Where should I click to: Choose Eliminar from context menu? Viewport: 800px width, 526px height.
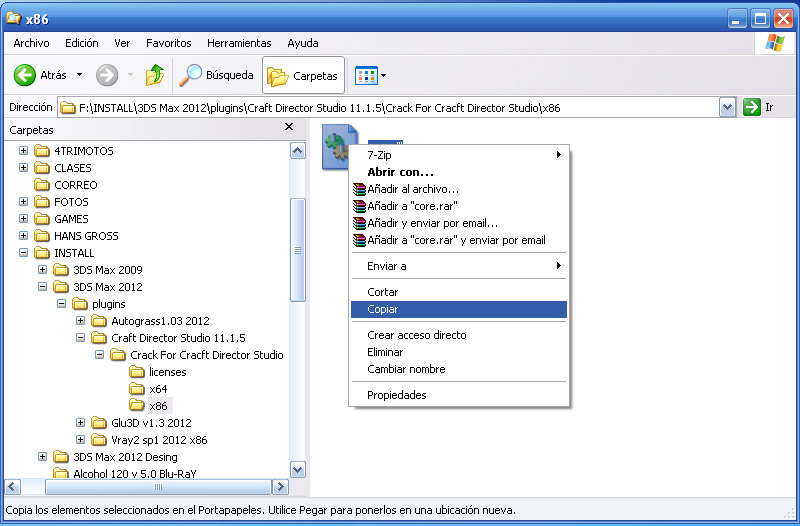(x=459, y=352)
